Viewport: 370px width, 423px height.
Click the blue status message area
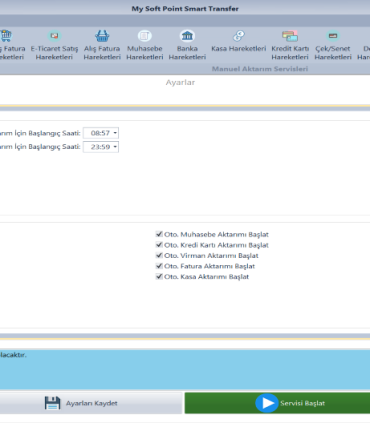point(185,369)
